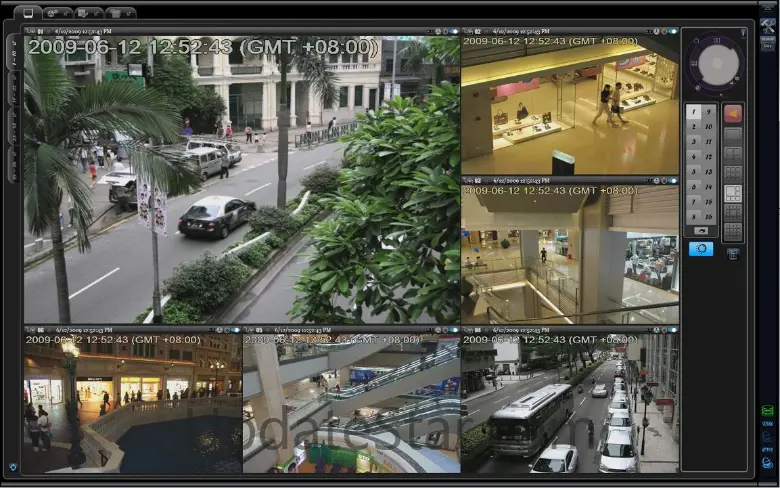Open the tools icon at top right
Screen dimensions: 780x488
pos(767,24)
